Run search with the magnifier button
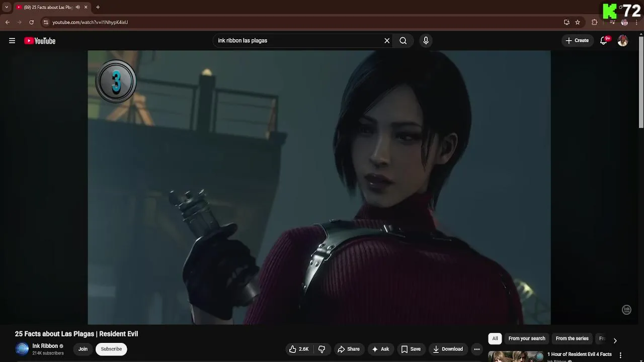The width and height of the screenshot is (644, 362). 403,41
